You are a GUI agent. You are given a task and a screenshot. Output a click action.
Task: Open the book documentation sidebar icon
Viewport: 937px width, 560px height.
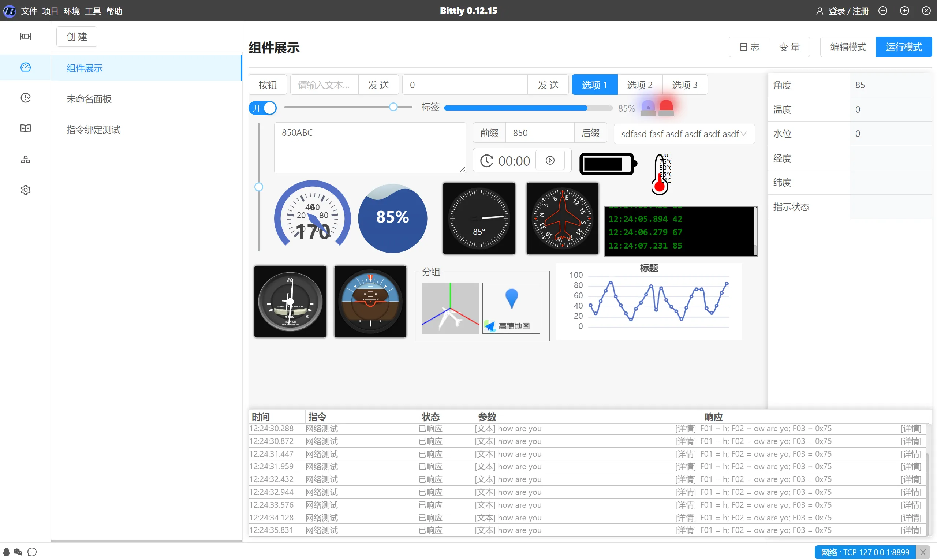coord(25,129)
